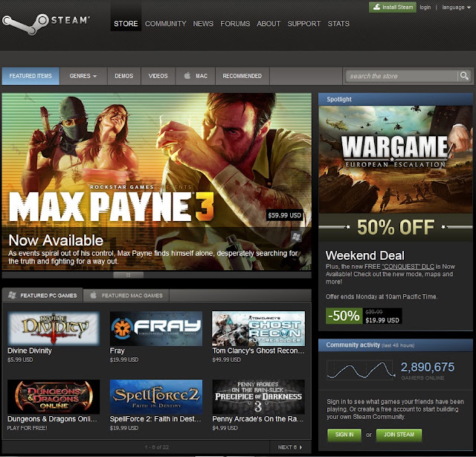Click Install Steam button
Image resolution: width=476 pixels, height=457 pixels.
tap(393, 7)
